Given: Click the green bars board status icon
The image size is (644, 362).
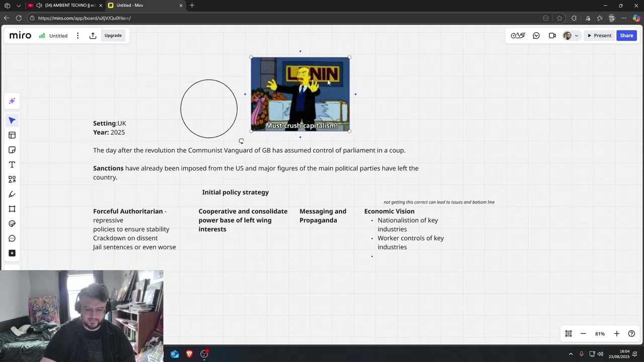Looking at the screenshot, I should point(42,36).
